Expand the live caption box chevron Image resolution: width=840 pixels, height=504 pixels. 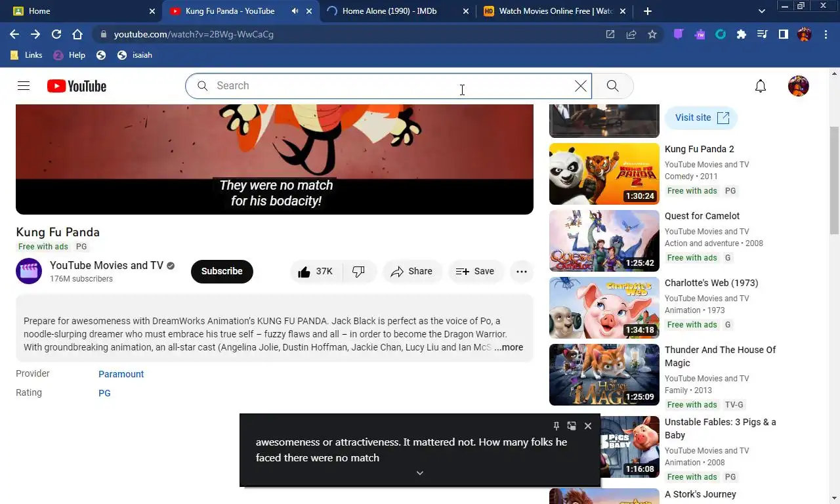pos(420,473)
